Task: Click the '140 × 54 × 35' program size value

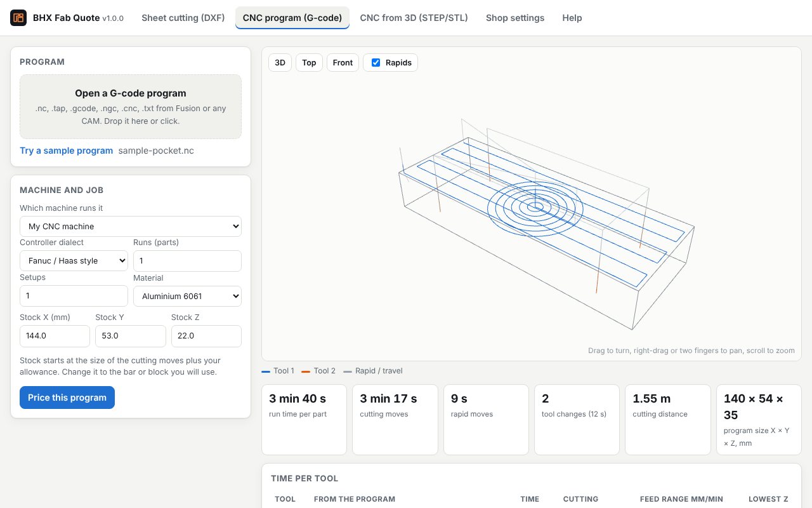Action: pyautogui.click(x=754, y=406)
